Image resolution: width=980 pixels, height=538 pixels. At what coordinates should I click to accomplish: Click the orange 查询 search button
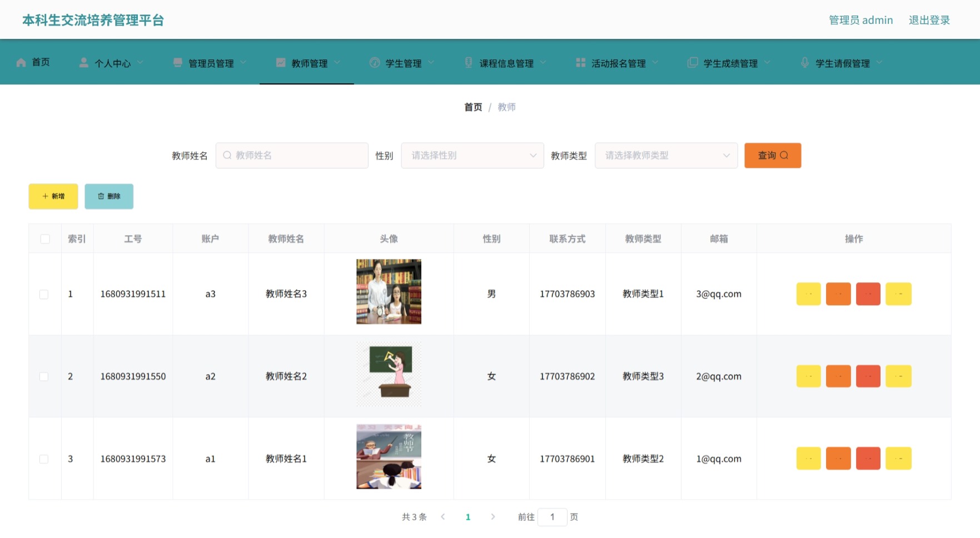pos(773,156)
